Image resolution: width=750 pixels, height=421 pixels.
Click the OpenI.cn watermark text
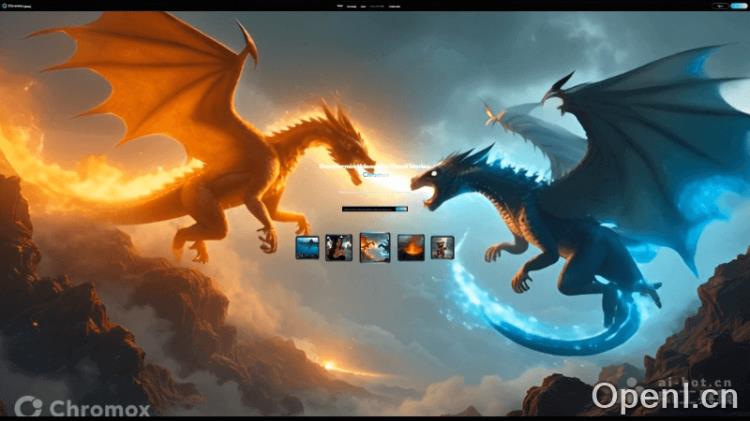[x=664, y=398]
